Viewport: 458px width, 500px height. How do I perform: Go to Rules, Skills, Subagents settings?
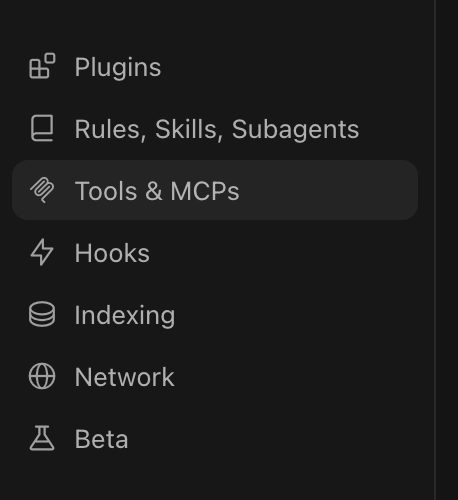[217, 129]
